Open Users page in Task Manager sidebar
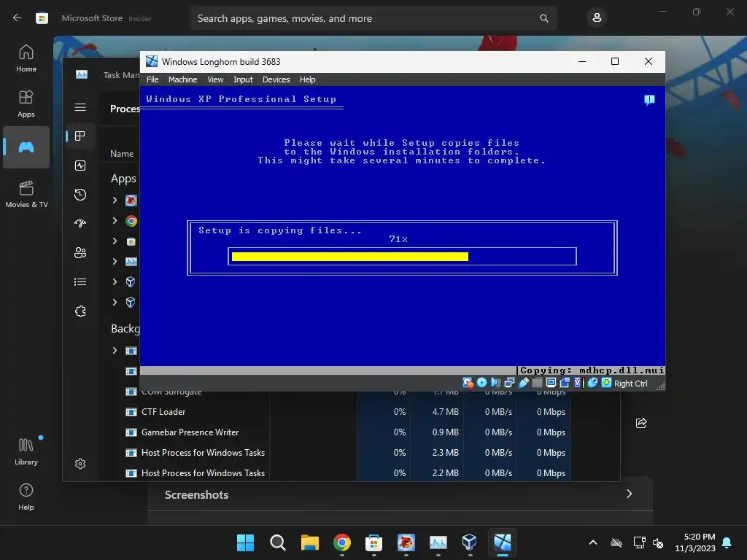The image size is (747, 560). [80, 253]
